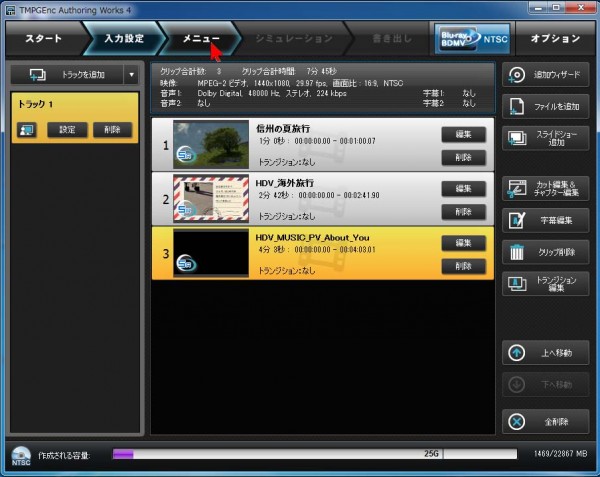Click the 作成される容量 capacity bar
Image resolution: width=600 pixels, height=477 pixels.
click(x=315, y=454)
